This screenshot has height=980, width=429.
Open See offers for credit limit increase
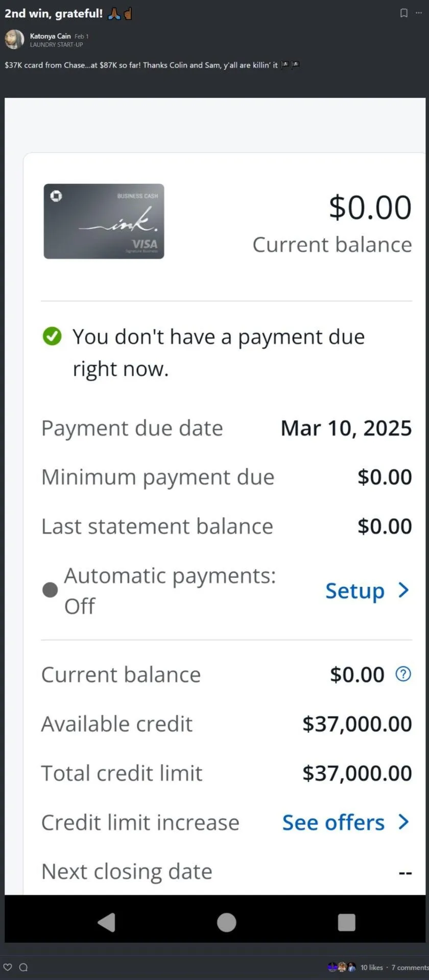(x=333, y=822)
